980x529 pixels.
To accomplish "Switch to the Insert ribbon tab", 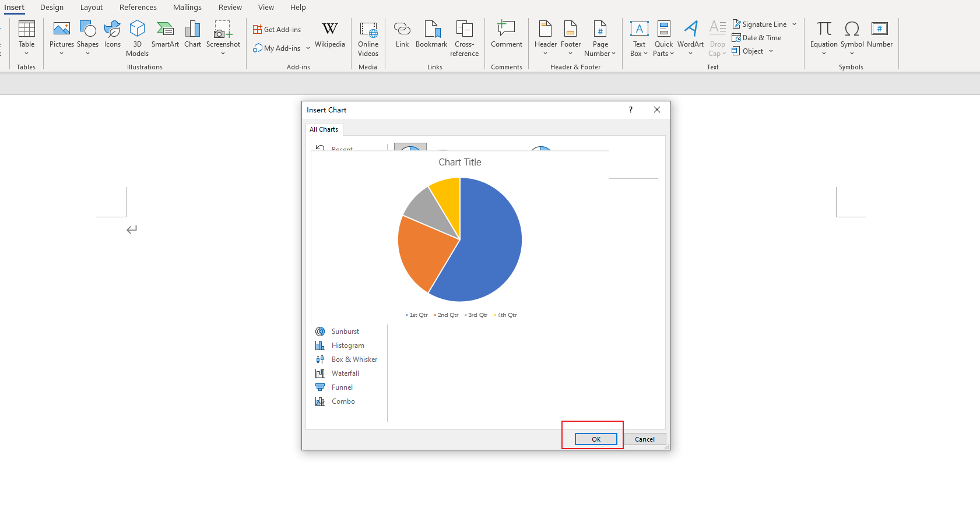I will click(15, 7).
